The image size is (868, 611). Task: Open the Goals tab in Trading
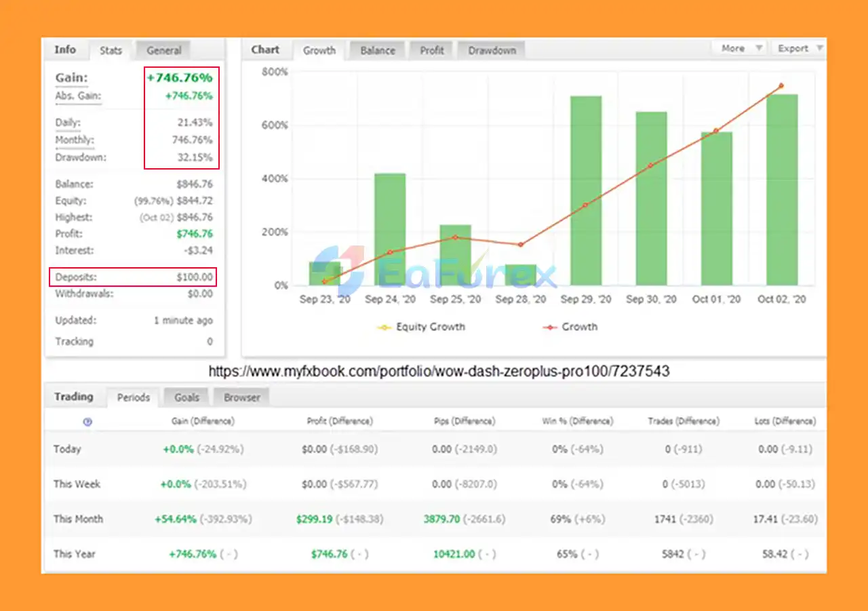point(186,397)
